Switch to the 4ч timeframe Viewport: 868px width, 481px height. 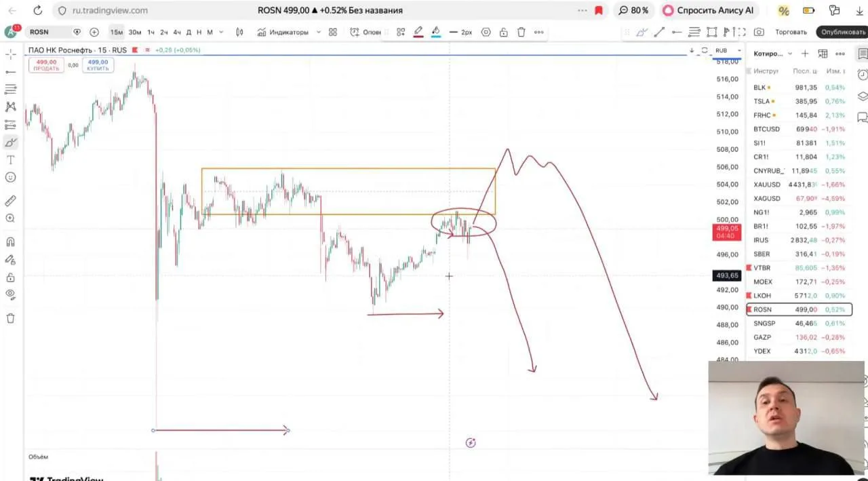click(177, 32)
